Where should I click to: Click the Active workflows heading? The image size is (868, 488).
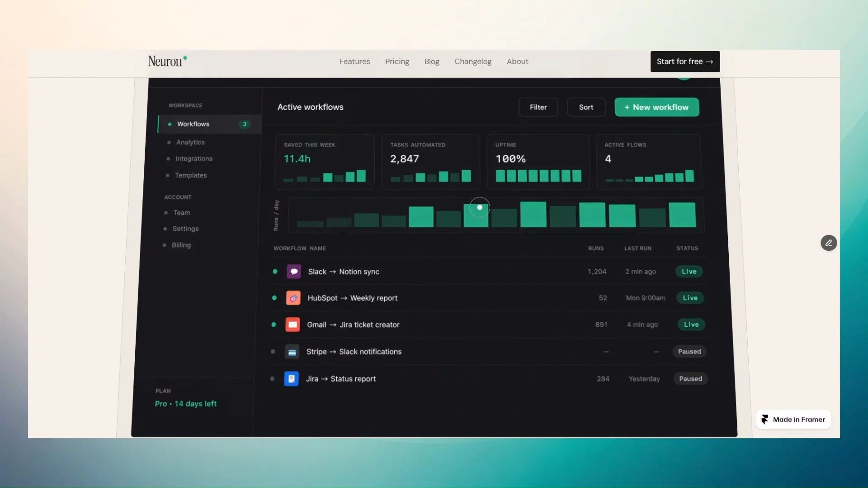311,107
